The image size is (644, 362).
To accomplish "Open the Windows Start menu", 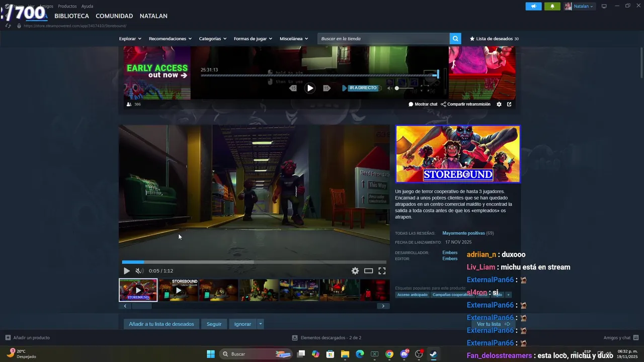I will (211, 354).
